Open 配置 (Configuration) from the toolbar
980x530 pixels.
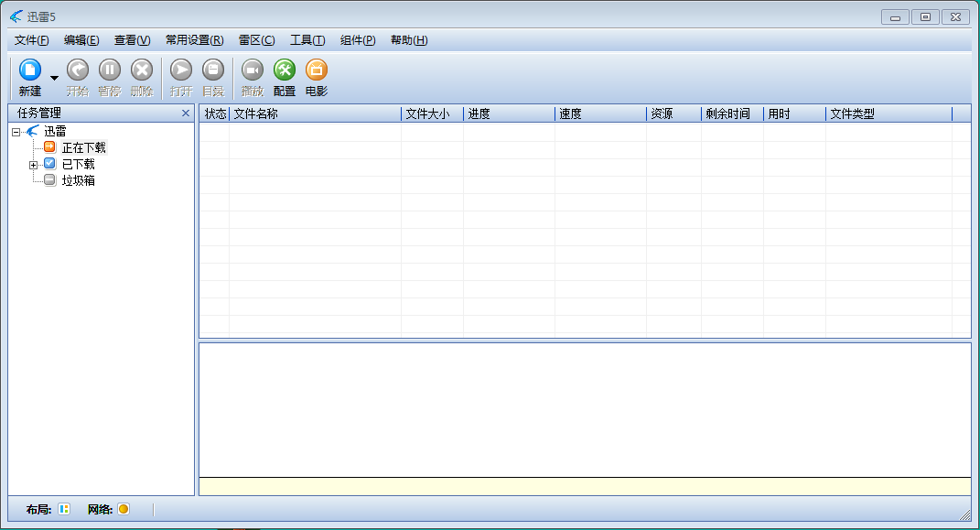click(285, 70)
